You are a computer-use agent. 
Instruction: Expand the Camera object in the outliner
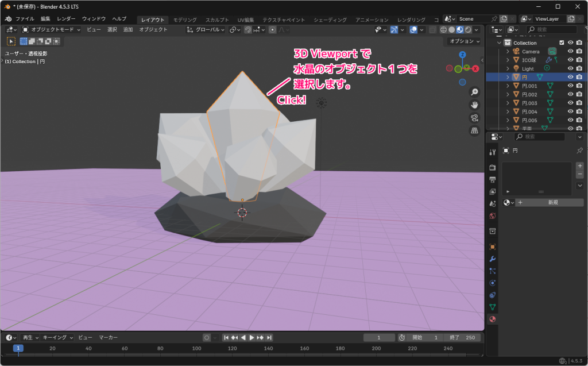click(508, 52)
